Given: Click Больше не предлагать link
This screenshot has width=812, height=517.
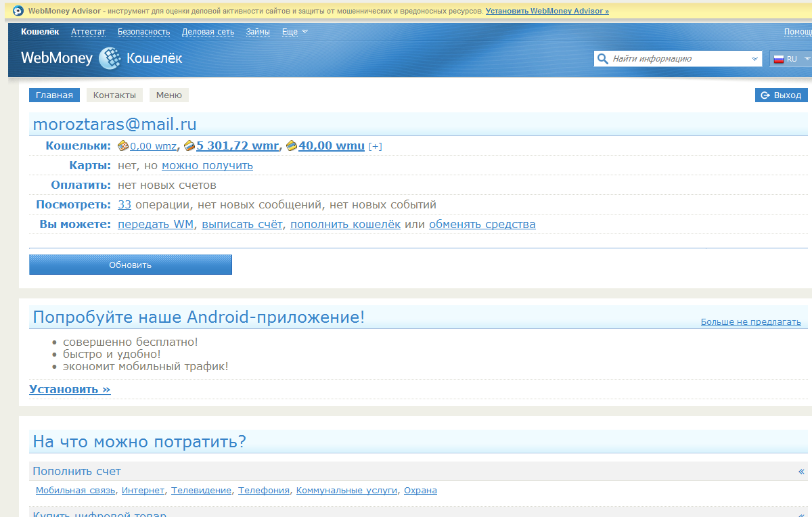Looking at the screenshot, I should click(751, 322).
